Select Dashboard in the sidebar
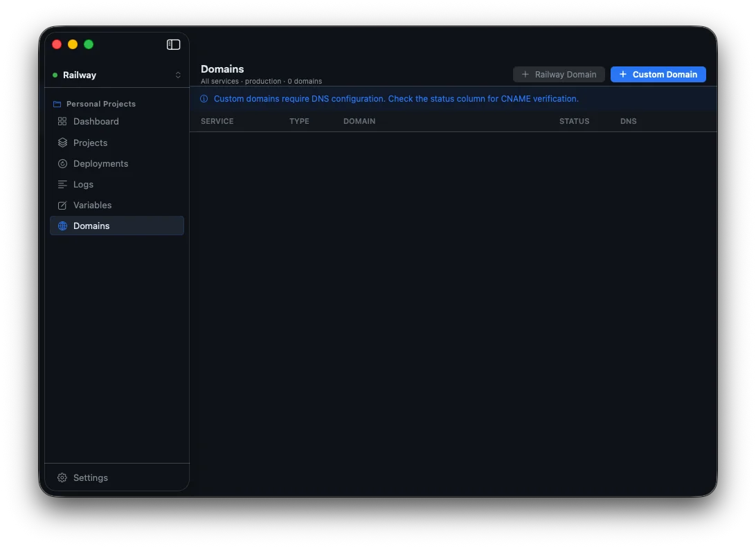The width and height of the screenshot is (756, 548). point(97,121)
